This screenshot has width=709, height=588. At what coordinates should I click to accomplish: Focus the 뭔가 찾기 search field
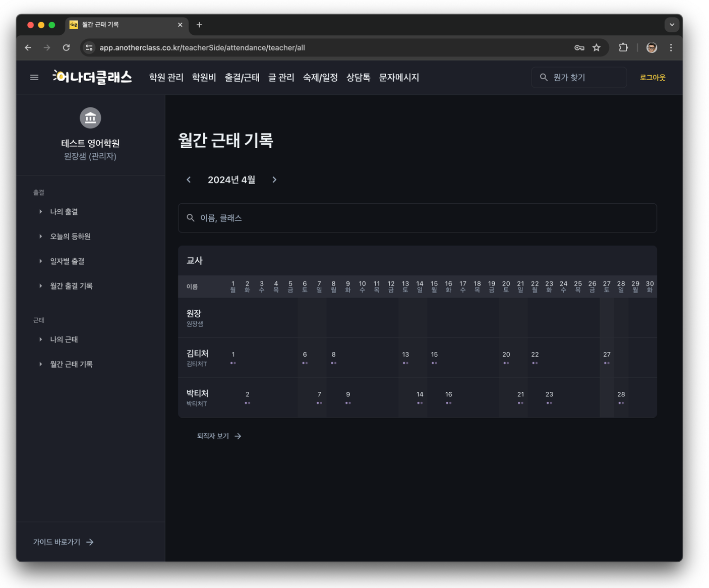coord(579,78)
